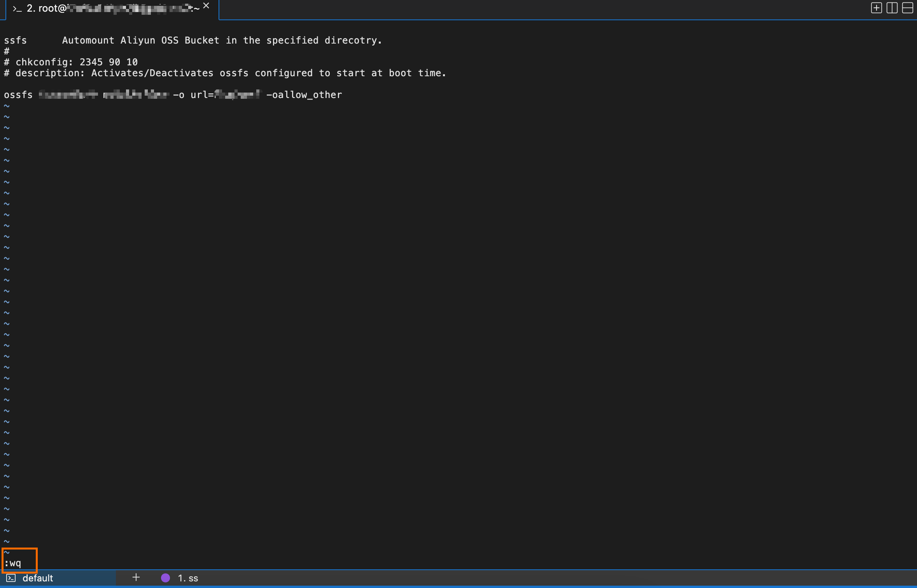Click the description: Activates/Deactivates line
The height and width of the screenshot is (588, 917).
point(225,73)
